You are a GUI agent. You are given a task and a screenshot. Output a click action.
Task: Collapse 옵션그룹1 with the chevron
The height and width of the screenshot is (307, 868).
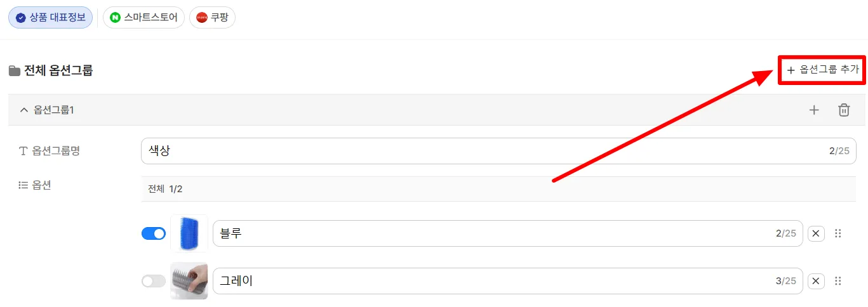click(x=24, y=110)
